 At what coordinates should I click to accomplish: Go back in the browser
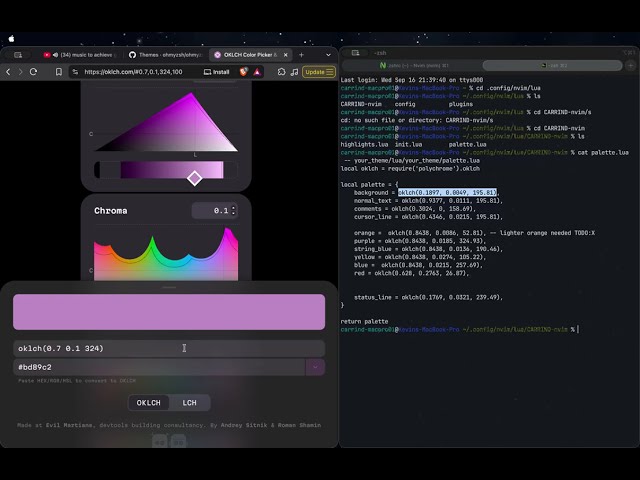(x=8, y=72)
